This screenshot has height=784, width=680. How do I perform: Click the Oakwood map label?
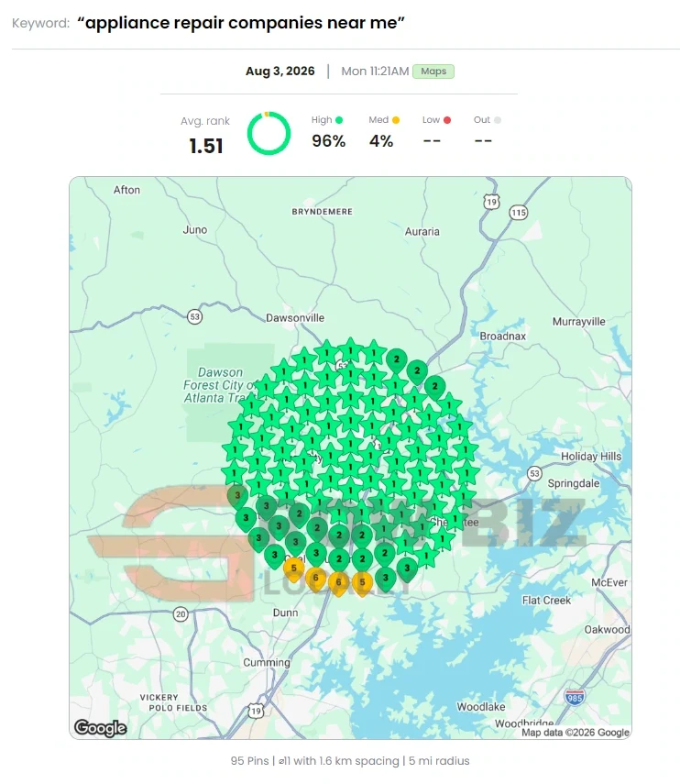point(607,630)
